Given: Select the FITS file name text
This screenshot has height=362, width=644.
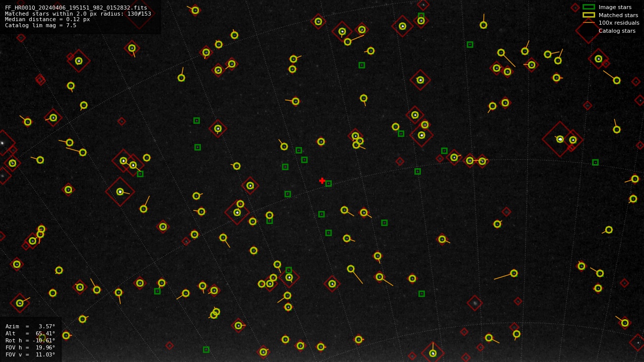Looking at the screenshot, I should point(76,8).
